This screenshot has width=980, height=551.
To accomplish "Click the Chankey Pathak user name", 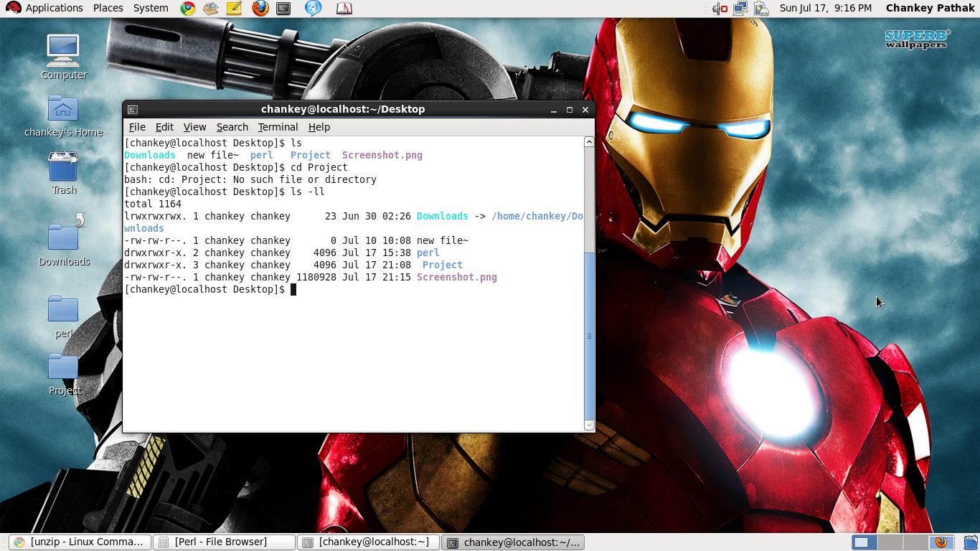I will (930, 8).
